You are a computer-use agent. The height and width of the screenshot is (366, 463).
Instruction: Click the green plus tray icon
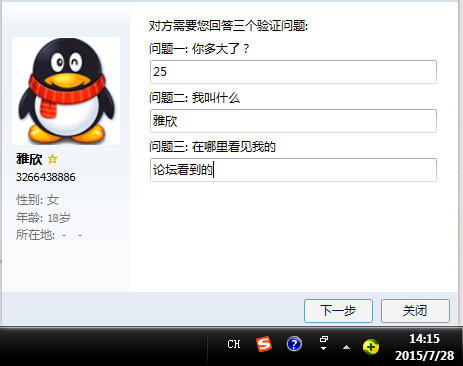[371, 347]
